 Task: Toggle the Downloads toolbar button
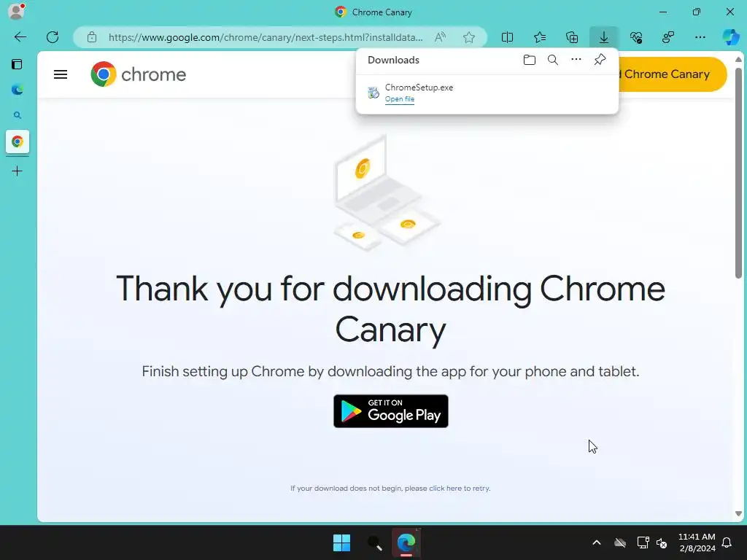click(x=603, y=37)
